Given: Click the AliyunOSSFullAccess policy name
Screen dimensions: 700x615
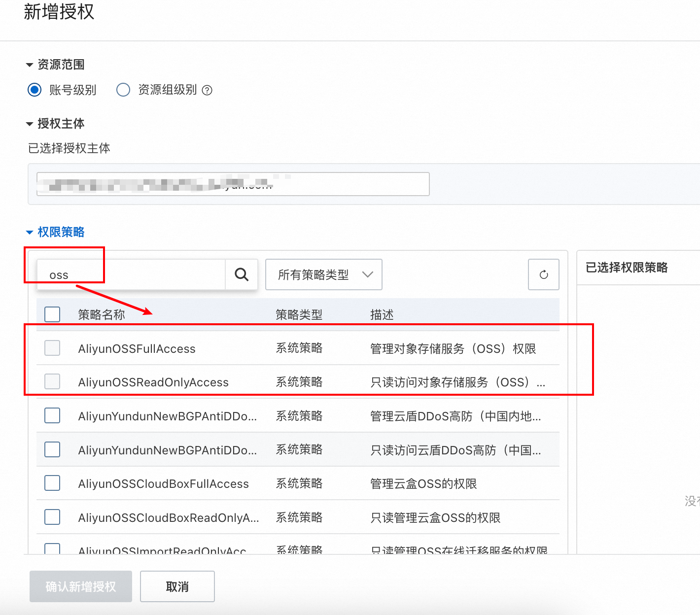Looking at the screenshot, I should [137, 349].
